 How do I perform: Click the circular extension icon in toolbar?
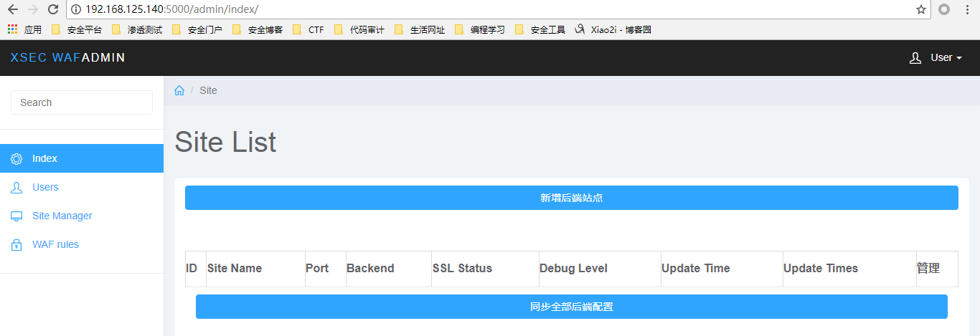[x=944, y=9]
